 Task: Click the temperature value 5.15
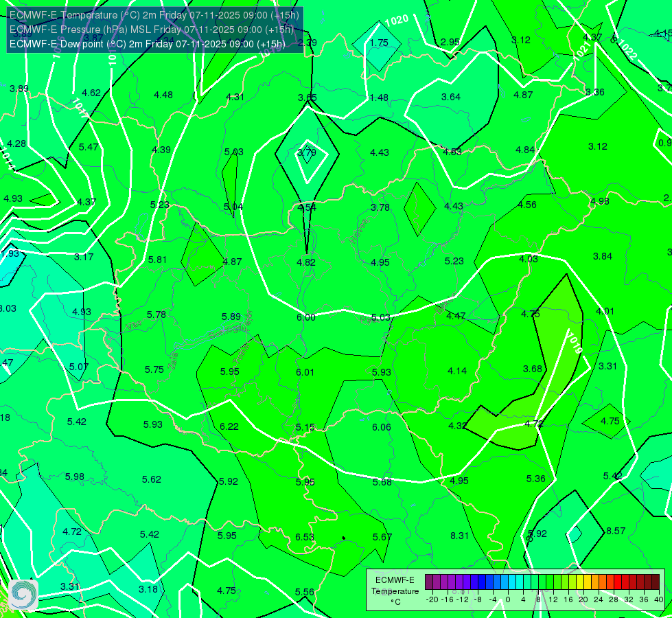tap(305, 427)
